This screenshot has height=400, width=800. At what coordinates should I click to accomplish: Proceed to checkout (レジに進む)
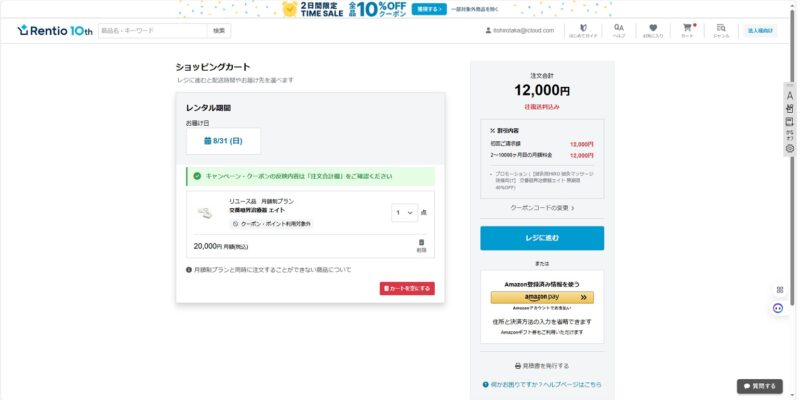click(541, 238)
